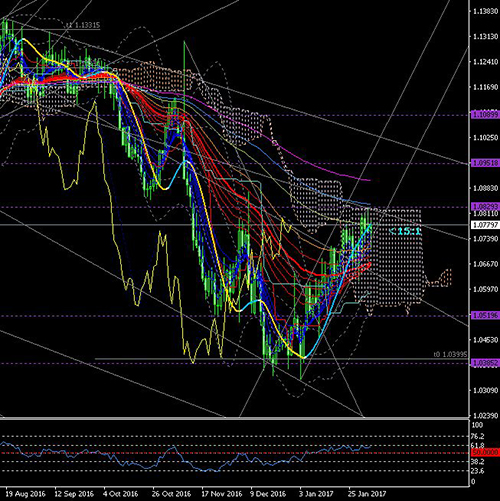Click the 19 Aug 2016 date marker
Image resolution: width=500 pixels, height=501 pixels.
pyautogui.click(x=26, y=494)
